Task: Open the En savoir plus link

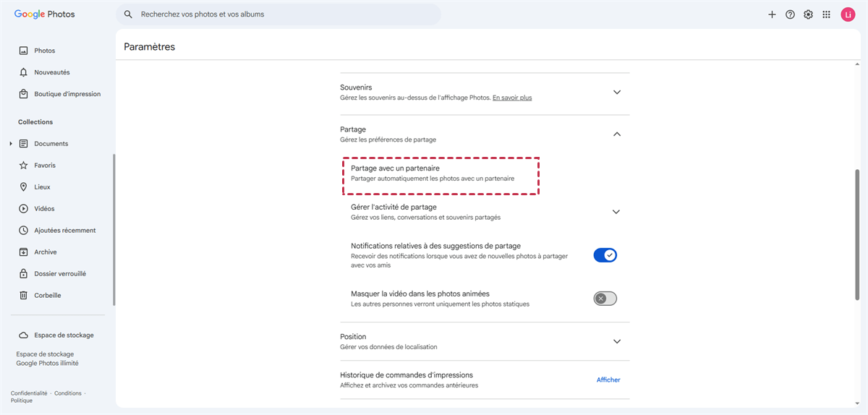Action: coord(512,98)
